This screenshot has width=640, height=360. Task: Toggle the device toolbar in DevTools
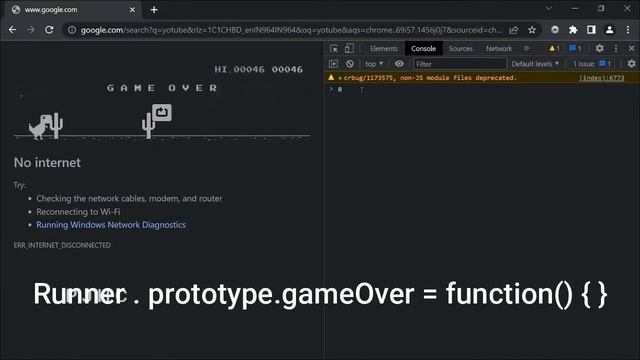[349, 49]
